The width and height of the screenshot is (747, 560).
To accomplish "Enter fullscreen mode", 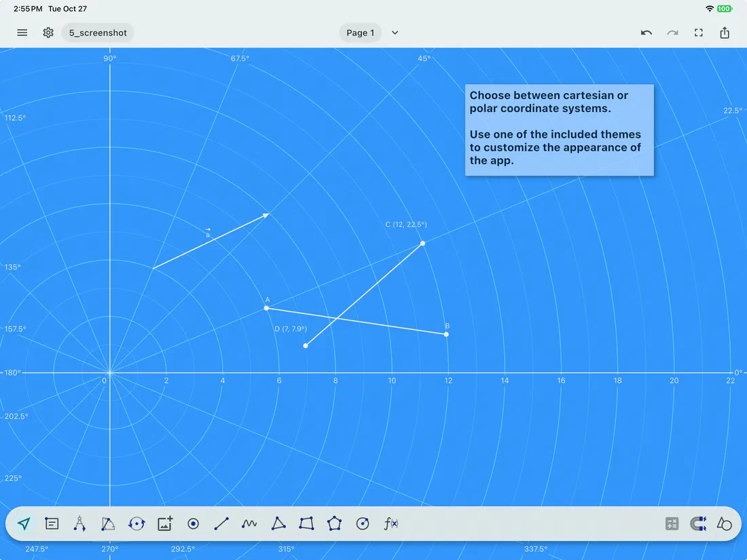I will [x=698, y=33].
